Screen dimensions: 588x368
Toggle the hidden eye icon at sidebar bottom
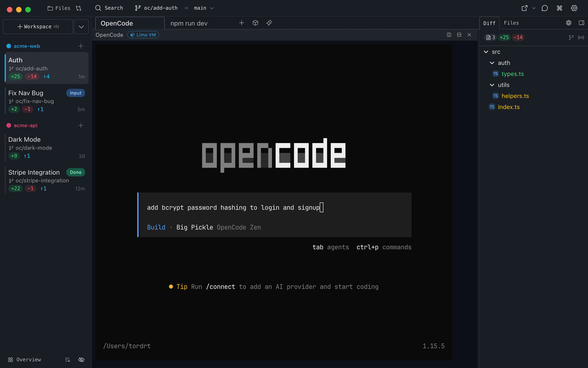[x=81, y=360]
